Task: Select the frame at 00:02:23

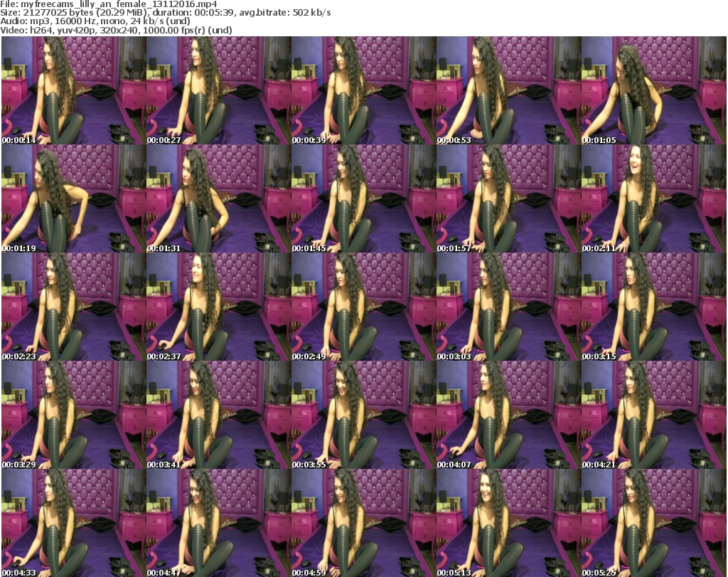Action: (x=73, y=307)
